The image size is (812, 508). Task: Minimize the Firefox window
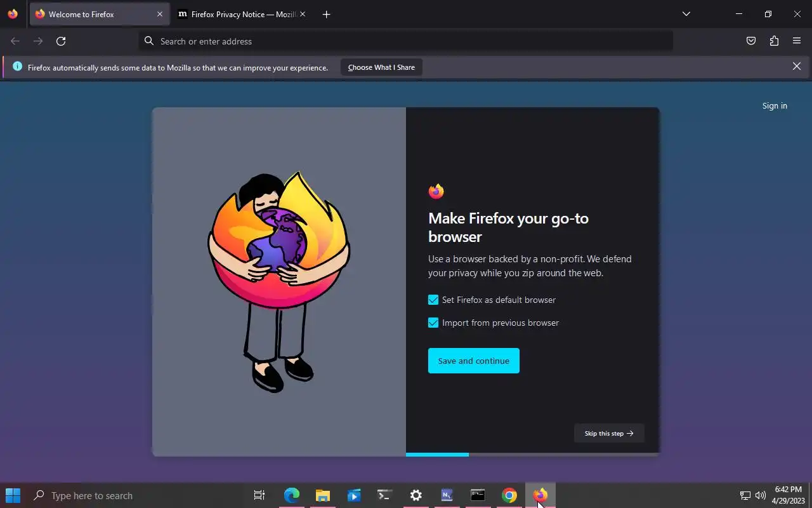click(x=739, y=14)
